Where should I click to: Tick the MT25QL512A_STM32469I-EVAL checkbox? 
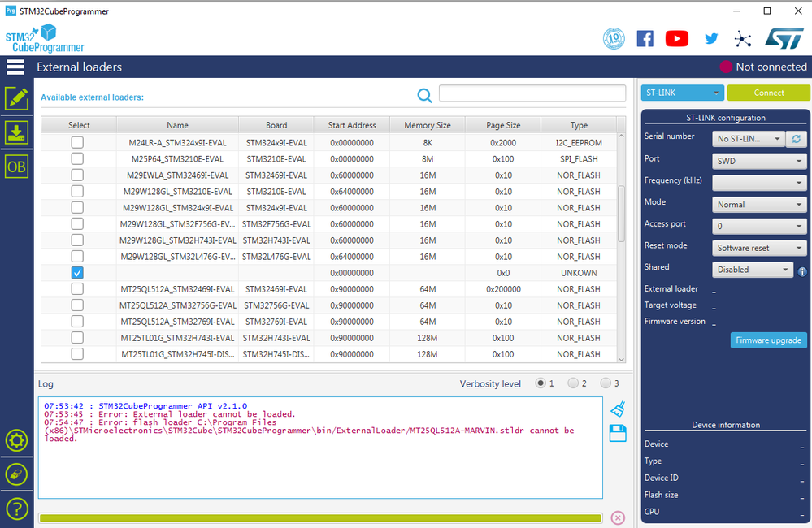click(x=77, y=289)
